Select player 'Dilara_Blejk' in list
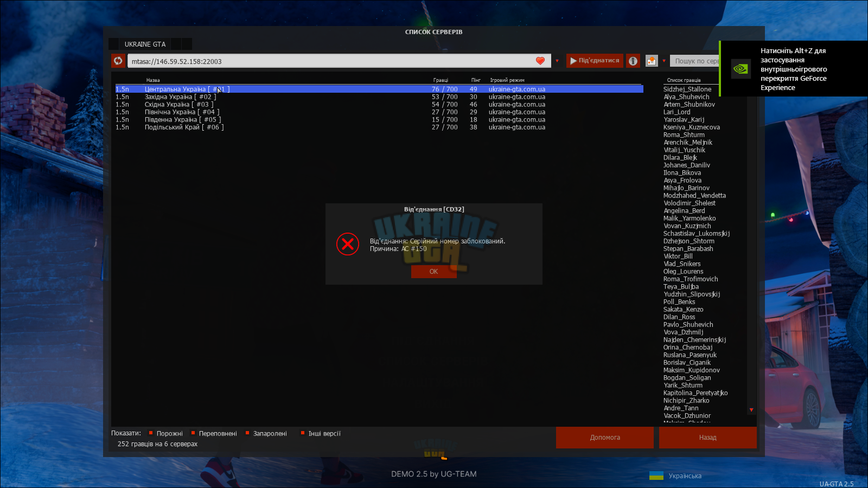The width and height of the screenshot is (868, 488). (680, 158)
